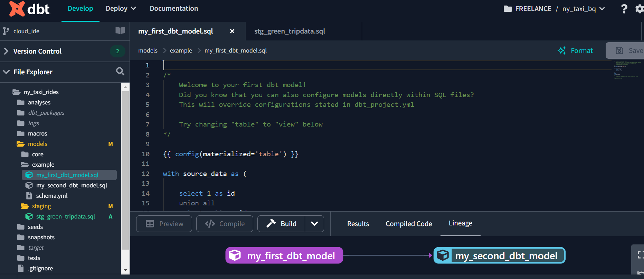The height and width of the screenshot is (279, 644).
Task: Click the models breadcrumb link
Action: (148, 50)
